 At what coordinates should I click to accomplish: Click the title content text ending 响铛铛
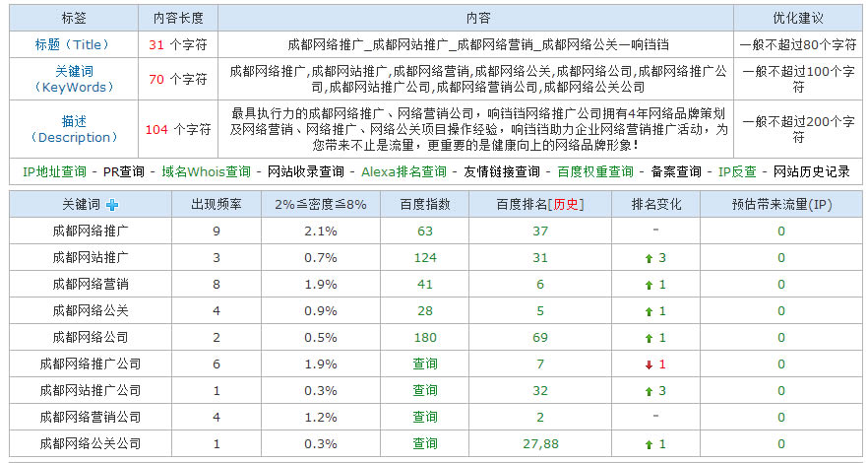pyautogui.click(x=478, y=45)
